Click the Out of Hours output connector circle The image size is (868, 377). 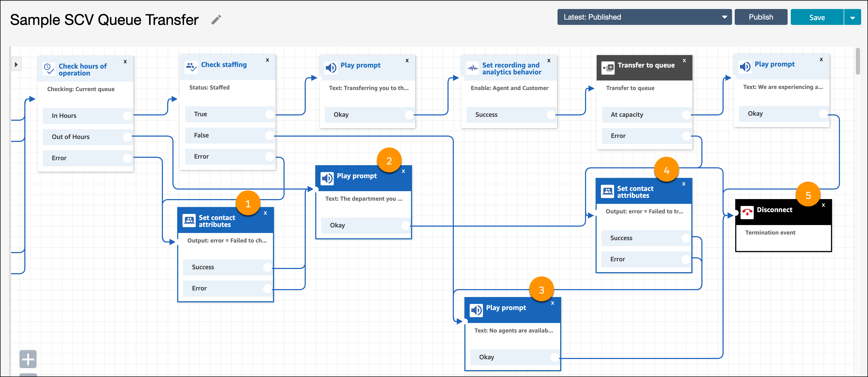127,137
